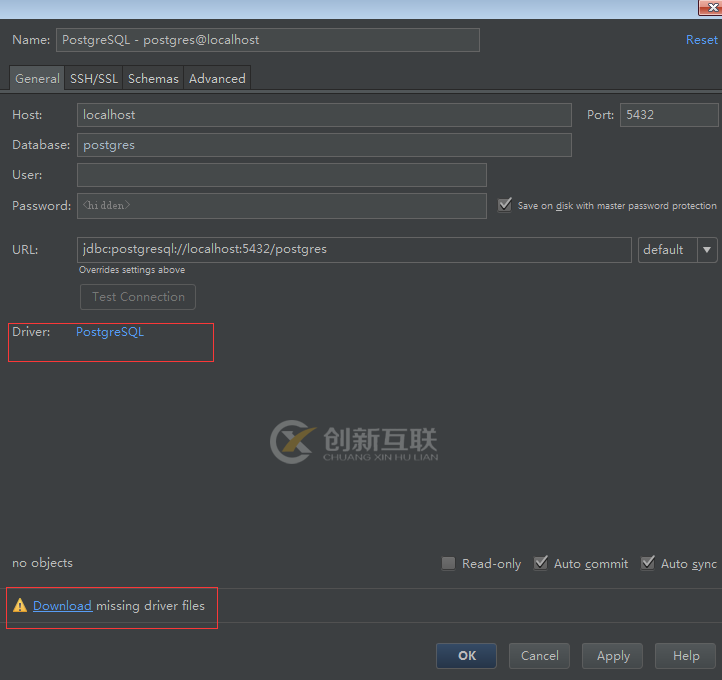Toggle Save on disk with master password
The height and width of the screenshot is (680, 722).
click(505, 205)
